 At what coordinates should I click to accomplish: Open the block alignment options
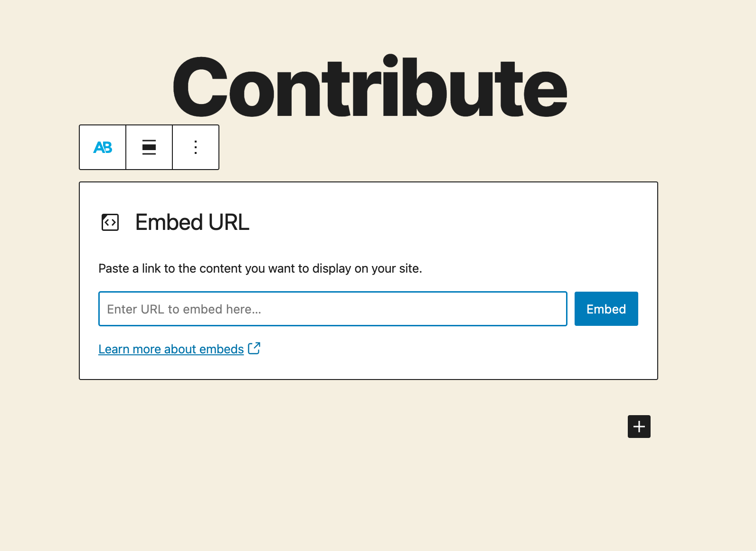click(x=149, y=147)
